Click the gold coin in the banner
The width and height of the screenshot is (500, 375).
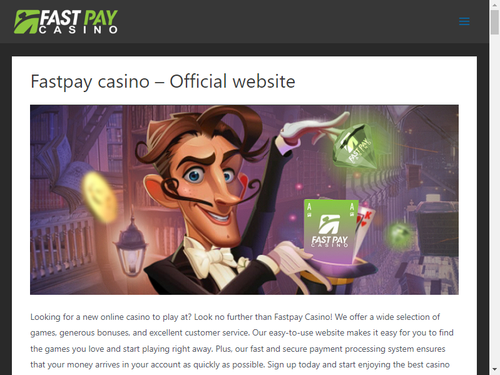click(99, 197)
